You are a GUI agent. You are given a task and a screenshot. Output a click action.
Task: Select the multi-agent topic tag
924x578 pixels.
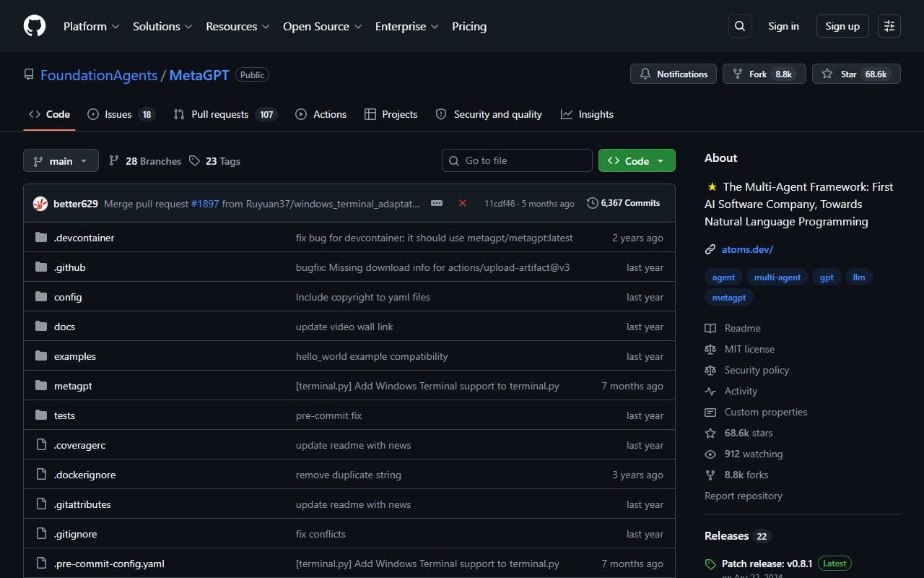click(777, 277)
